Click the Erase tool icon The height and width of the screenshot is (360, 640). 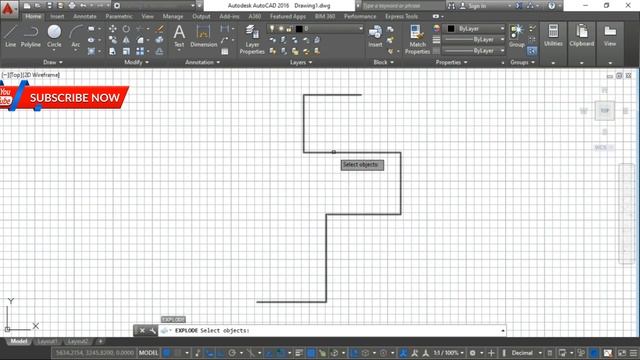point(160,29)
